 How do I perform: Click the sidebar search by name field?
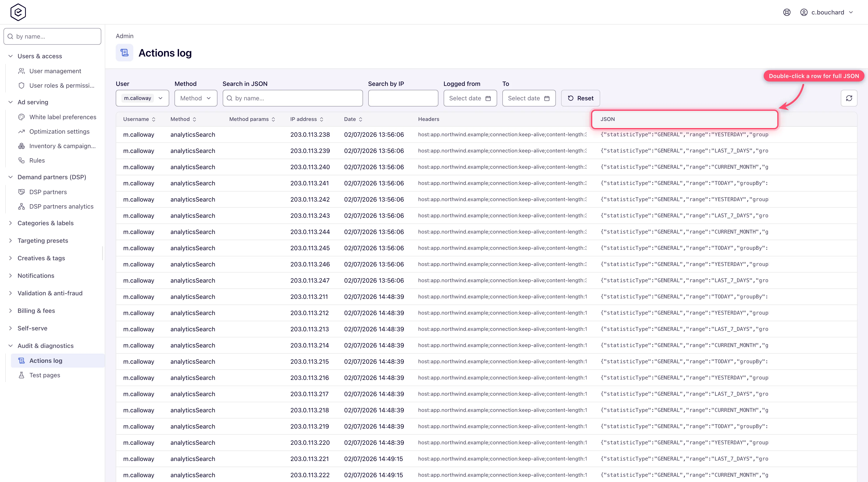click(52, 36)
